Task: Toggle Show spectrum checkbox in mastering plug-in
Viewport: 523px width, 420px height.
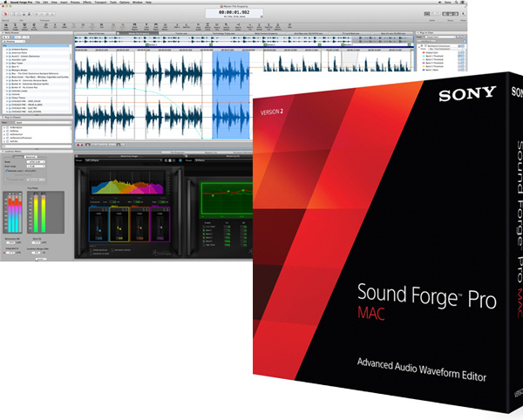Action: point(91,250)
